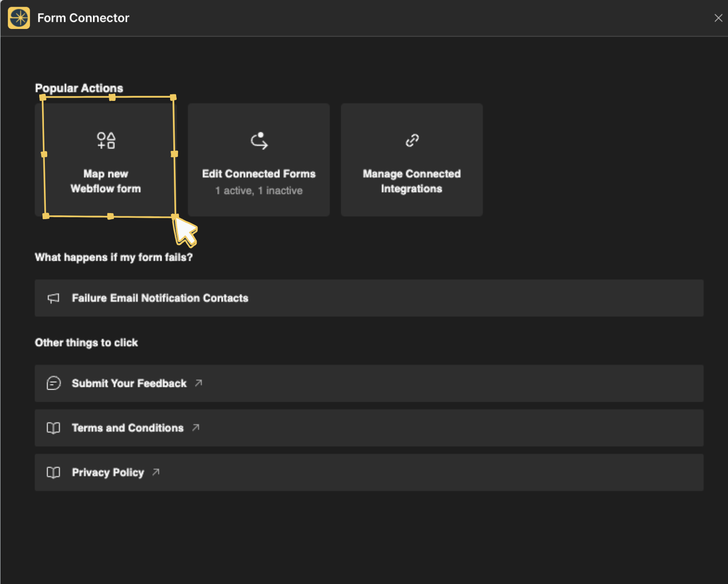728x584 pixels.
Task: Open the Submit Your Feedback link
Action: [129, 384]
